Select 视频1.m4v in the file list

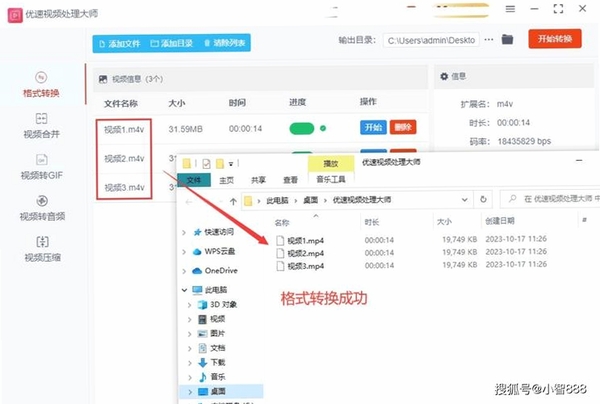(124, 130)
